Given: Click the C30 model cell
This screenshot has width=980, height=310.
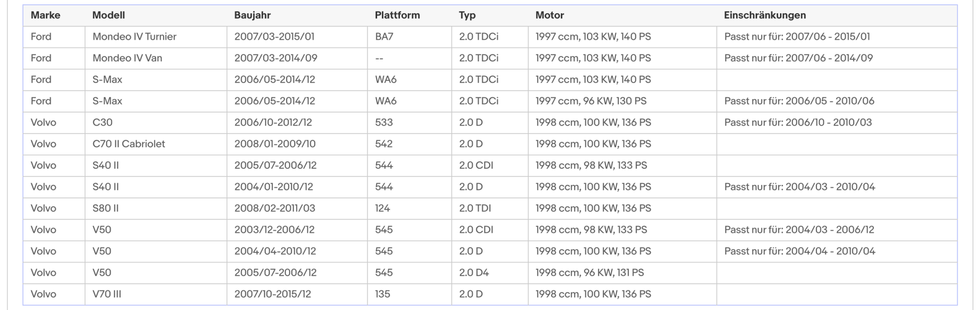Looking at the screenshot, I should pos(103,122).
